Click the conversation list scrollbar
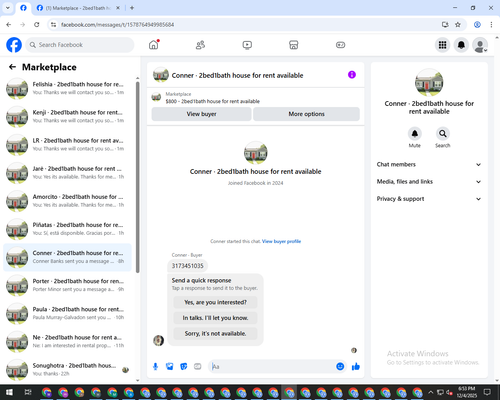Image resolution: width=500 pixels, height=400 pixels. click(138, 177)
